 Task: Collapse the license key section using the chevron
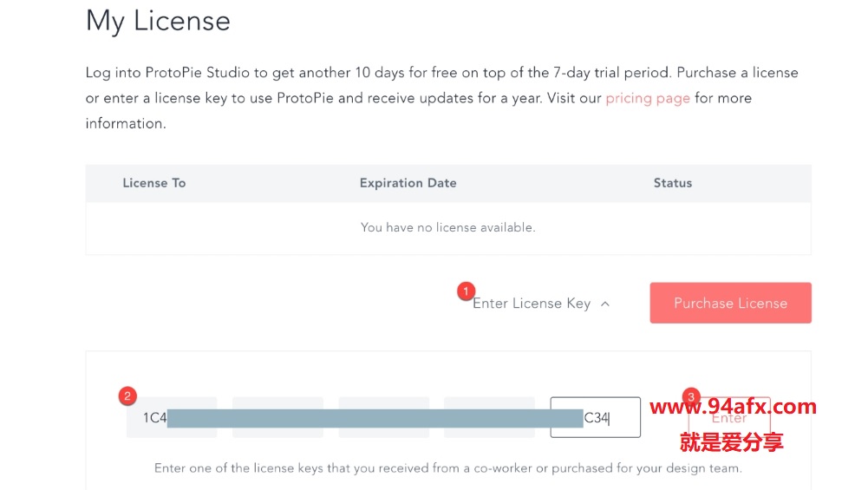[x=605, y=304]
